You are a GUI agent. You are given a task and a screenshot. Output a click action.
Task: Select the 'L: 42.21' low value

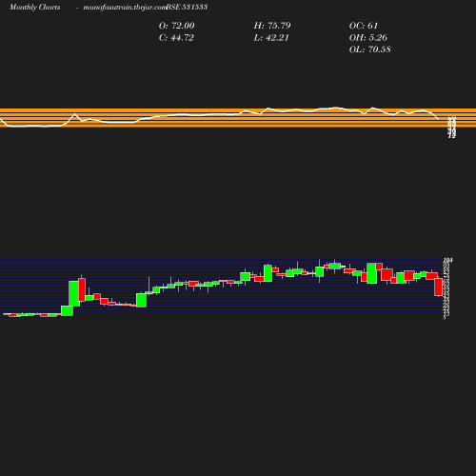click(271, 38)
